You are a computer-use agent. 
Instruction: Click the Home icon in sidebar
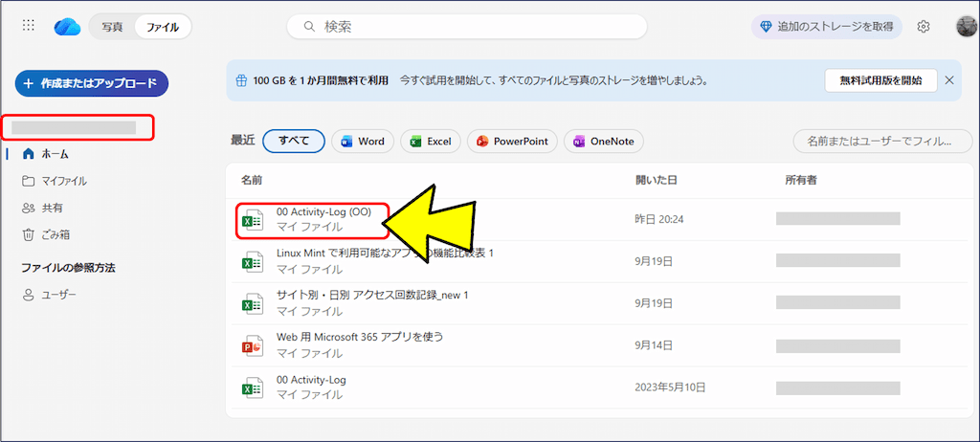(x=28, y=154)
